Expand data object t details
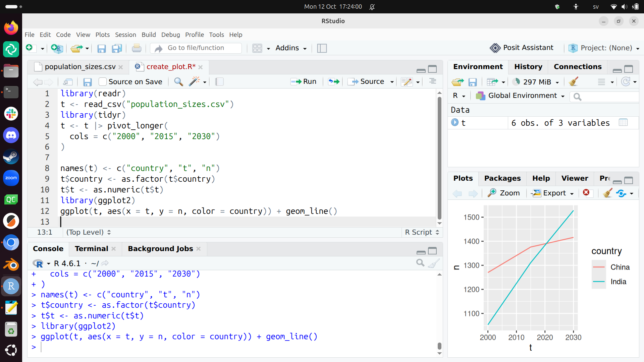Screen dimensions: 644x362 455,122
